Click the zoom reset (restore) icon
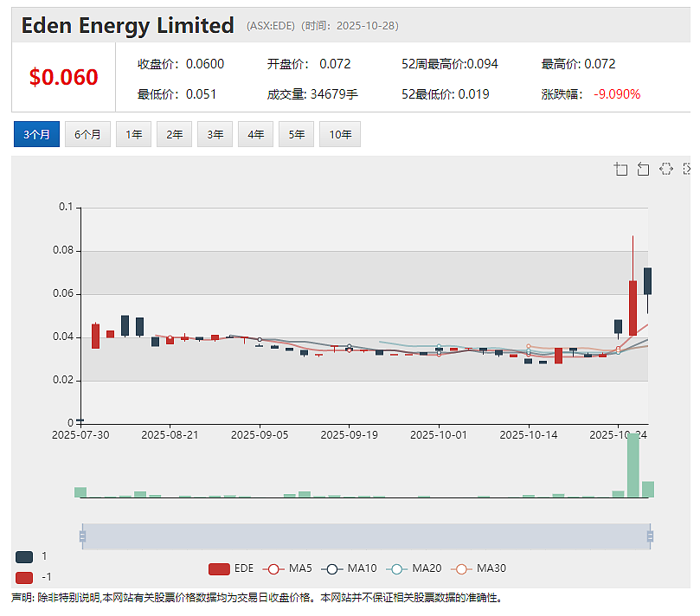The height and width of the screenshot is (616, 700). pos(643,170)
